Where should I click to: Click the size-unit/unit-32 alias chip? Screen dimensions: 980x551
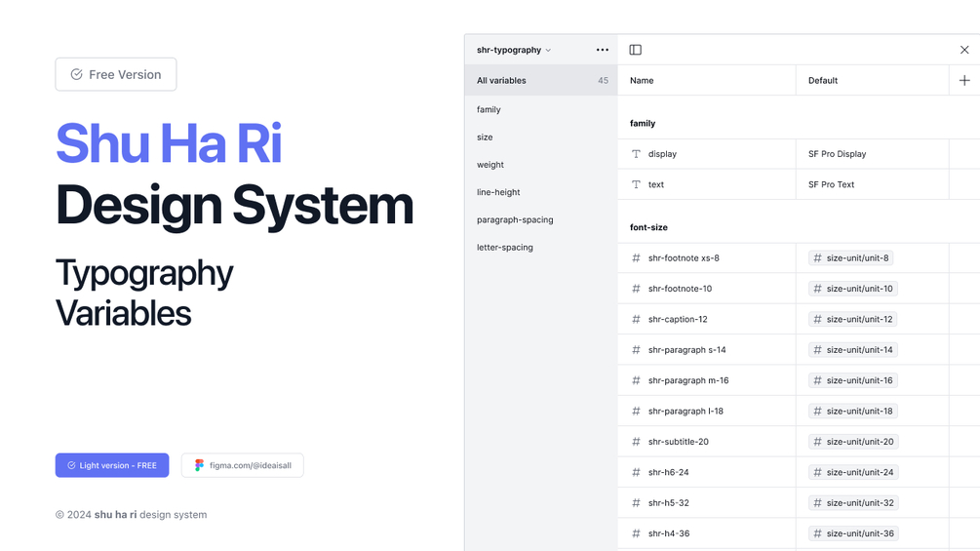[854, 503]
